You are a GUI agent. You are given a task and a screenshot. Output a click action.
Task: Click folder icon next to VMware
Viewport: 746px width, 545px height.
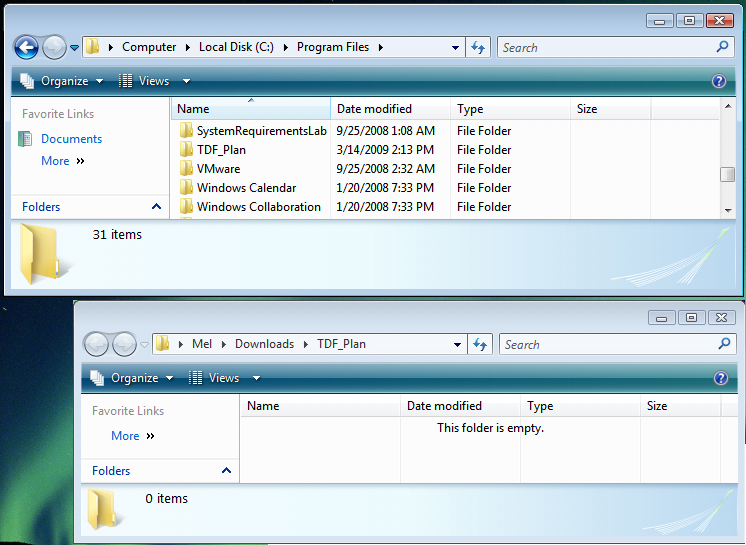point(186,168)
